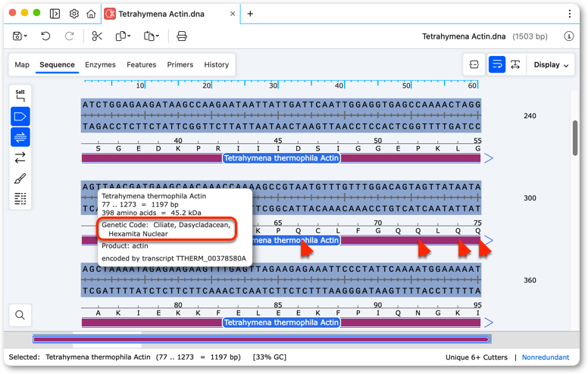Toggle primers arrows display icon

click(20, 157)
